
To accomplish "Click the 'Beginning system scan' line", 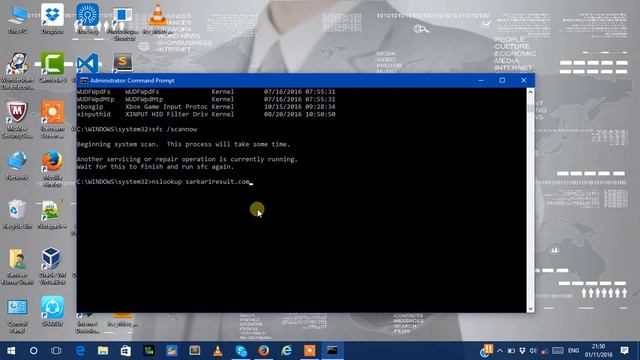I will pos(183,144).
